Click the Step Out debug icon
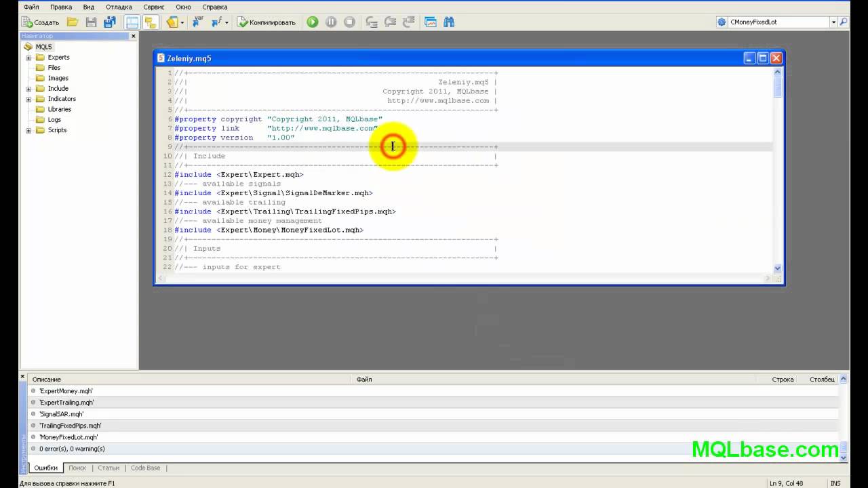Screen dimensions: 868x488 pos(408,22)
